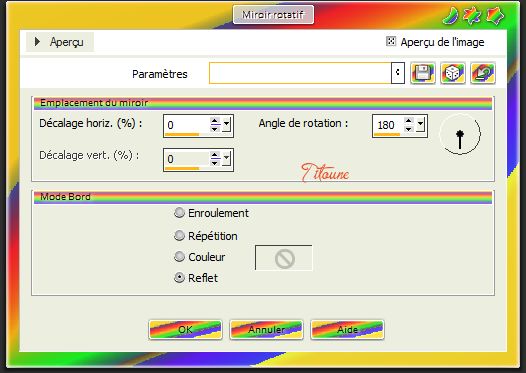Screen dimensions: 526x373
Task: Increase the Décalage horiz. value with up arrow
Action: [215, 121]
